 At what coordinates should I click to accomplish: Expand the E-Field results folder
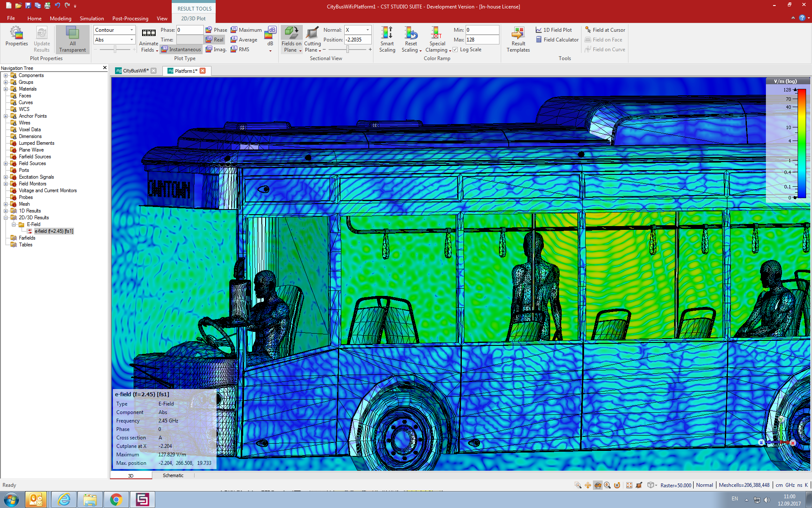[x=13, y=224]
